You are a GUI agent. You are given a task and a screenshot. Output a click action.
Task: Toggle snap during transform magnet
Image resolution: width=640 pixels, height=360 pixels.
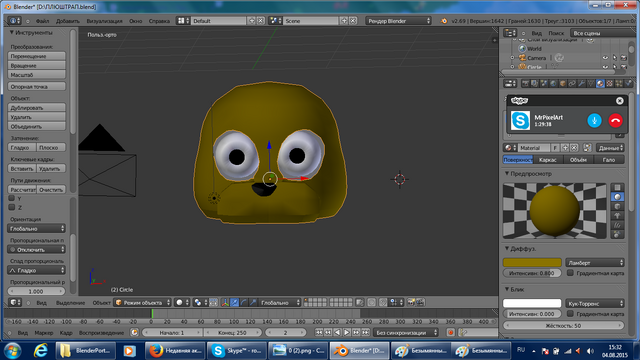pos(383,303)
